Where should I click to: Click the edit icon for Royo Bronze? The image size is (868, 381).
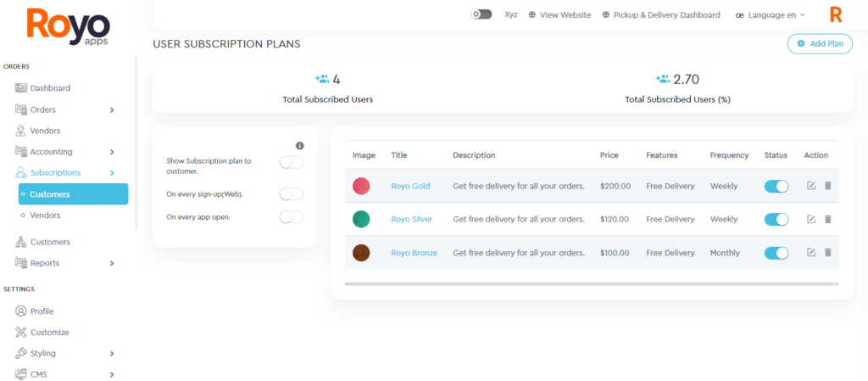coord(811,252)
